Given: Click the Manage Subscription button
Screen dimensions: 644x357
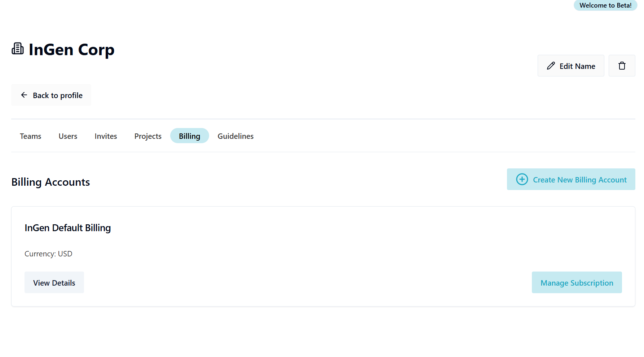Looking at the screenshot, I should click(x=577, y=283).
